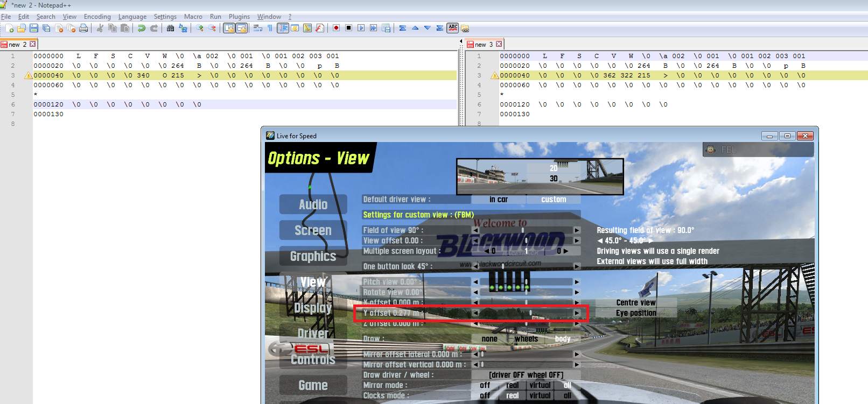Image resolution: width=868 pixels, height=404 pixels.
Task: Open the Graphics options page
Action: [x=313, y=256]
